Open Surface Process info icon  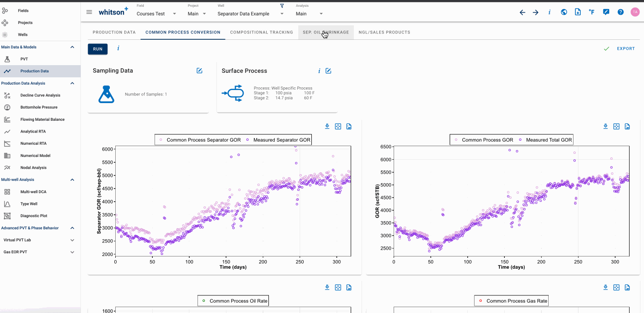[319, 71]
